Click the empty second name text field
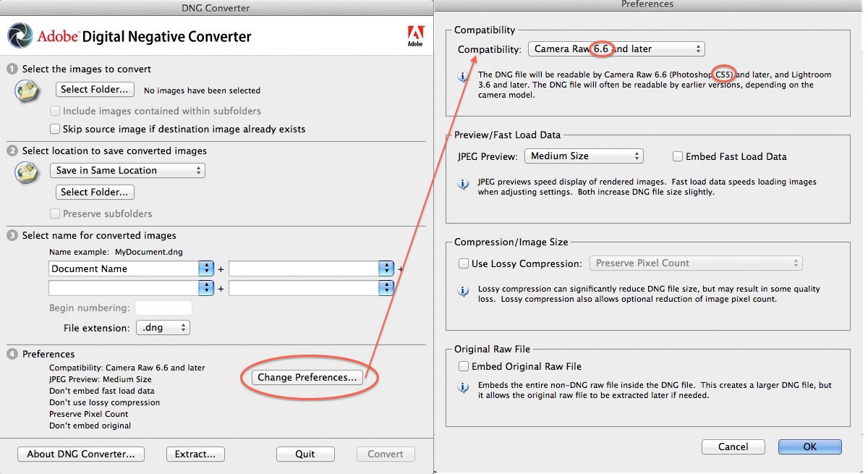868x474 pixels. pos(304,268)
